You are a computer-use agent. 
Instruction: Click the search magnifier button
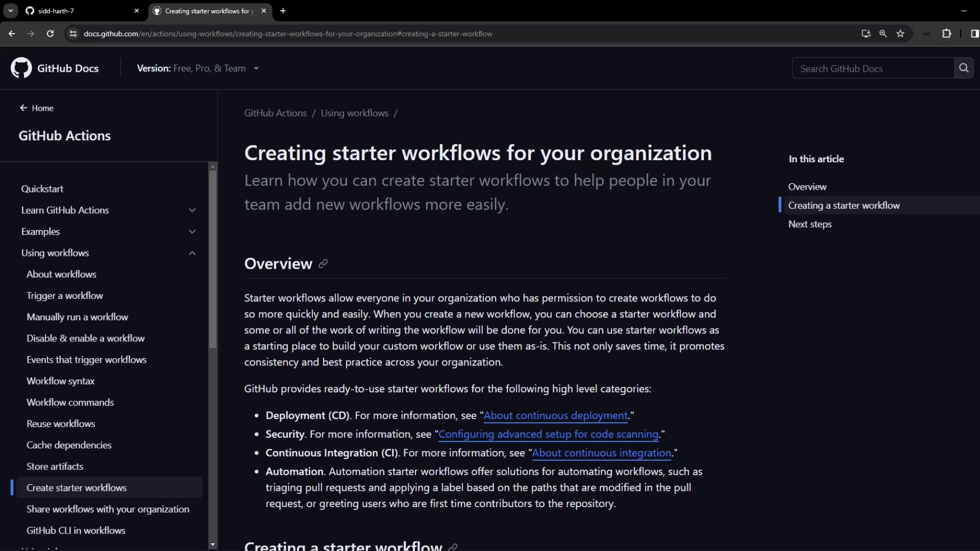click(964, 68)
